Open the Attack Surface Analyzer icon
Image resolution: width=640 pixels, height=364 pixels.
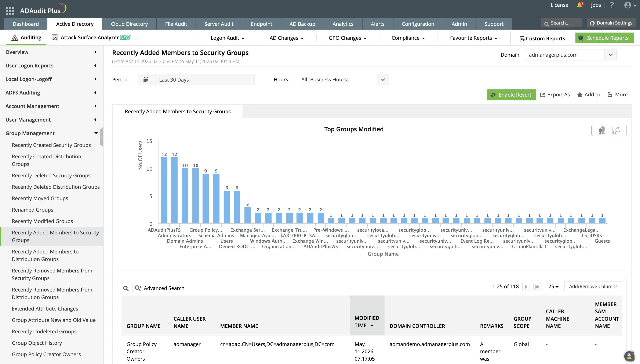click(55, 37)
